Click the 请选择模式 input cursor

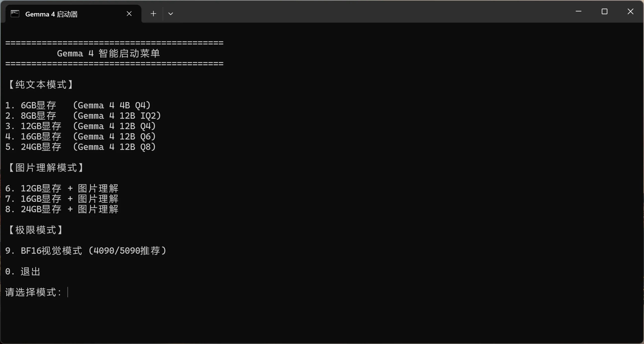coord(68,292)
